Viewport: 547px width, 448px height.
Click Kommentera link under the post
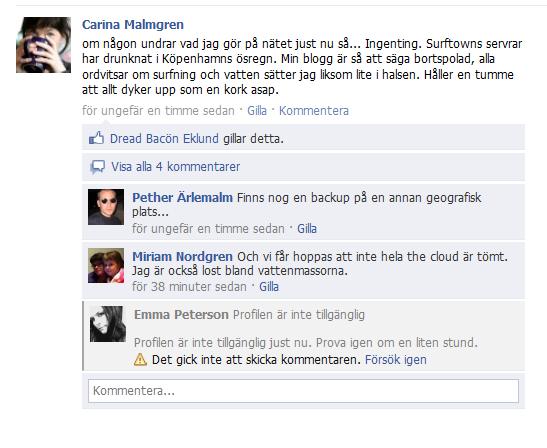(x=314, y=111)
